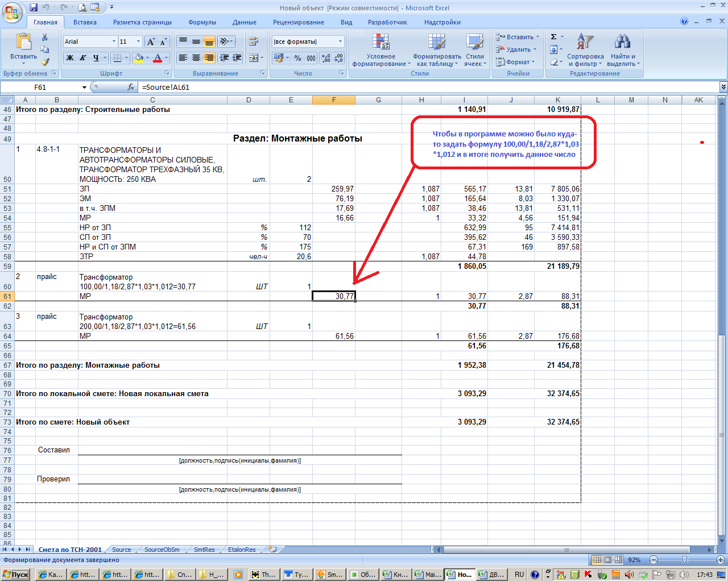
Task: Open Сортировка и фильтр tool
Action: tap(585, 49)
